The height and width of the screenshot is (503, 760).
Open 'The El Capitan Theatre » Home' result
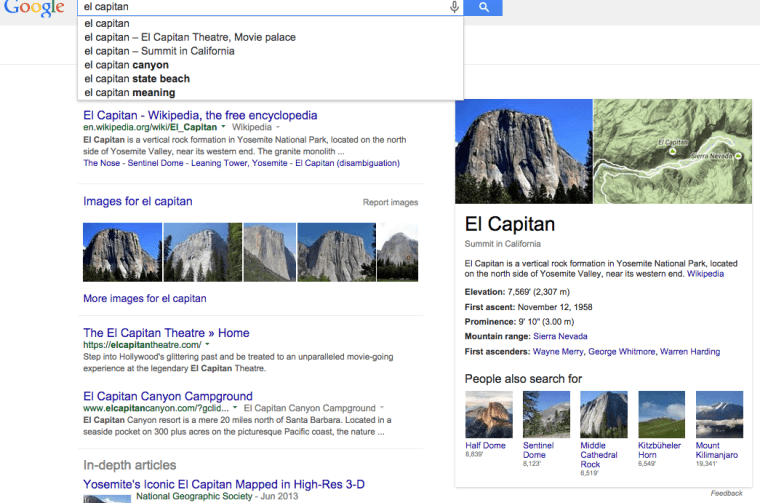pyautogui.click(x=166, y=333)
